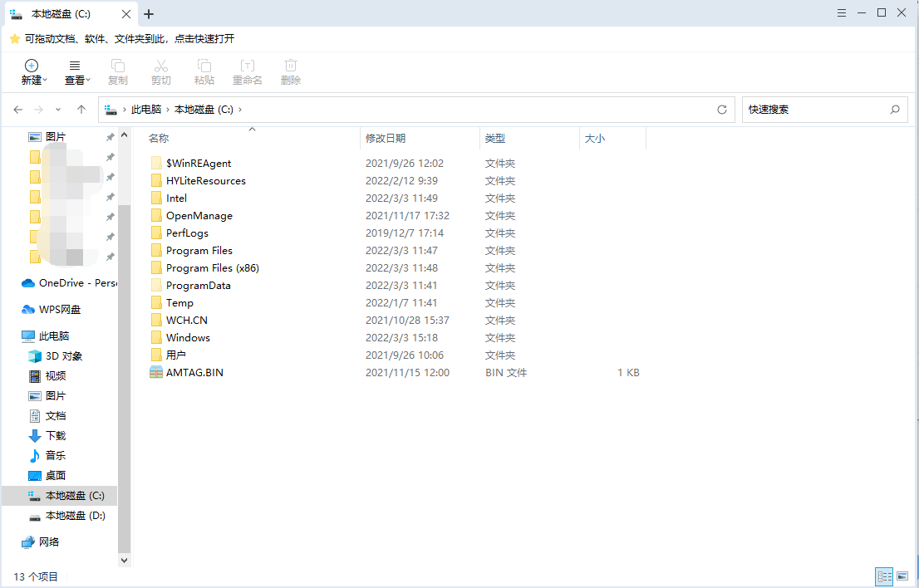Expand recent locations dropdown arrow
The height and width of the screenshot is (588, 919).
[x=58, y=110]
